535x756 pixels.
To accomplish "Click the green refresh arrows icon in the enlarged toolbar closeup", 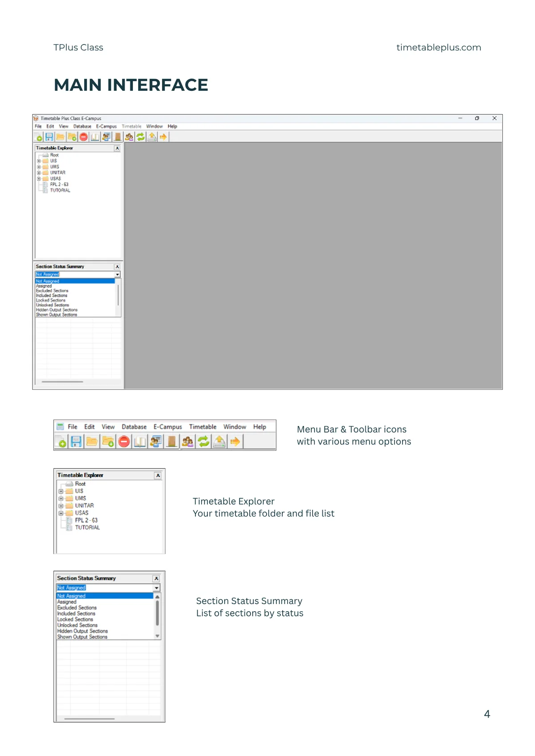I will tap(203, 441).
